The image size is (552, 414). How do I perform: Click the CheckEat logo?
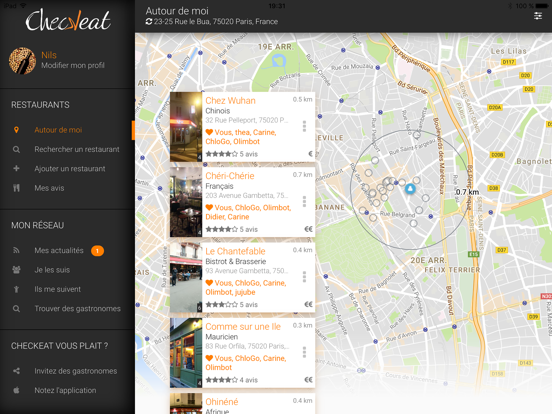point(68,20)
